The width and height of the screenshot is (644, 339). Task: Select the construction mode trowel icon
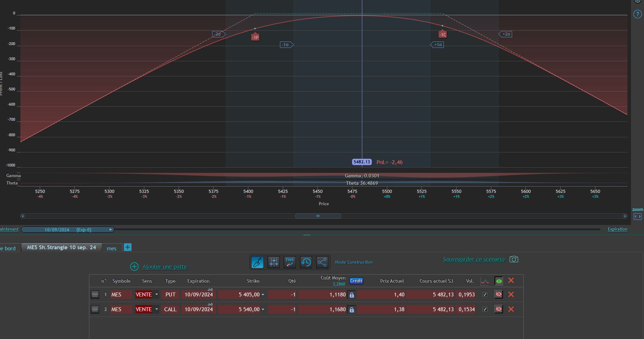point(257,262)
